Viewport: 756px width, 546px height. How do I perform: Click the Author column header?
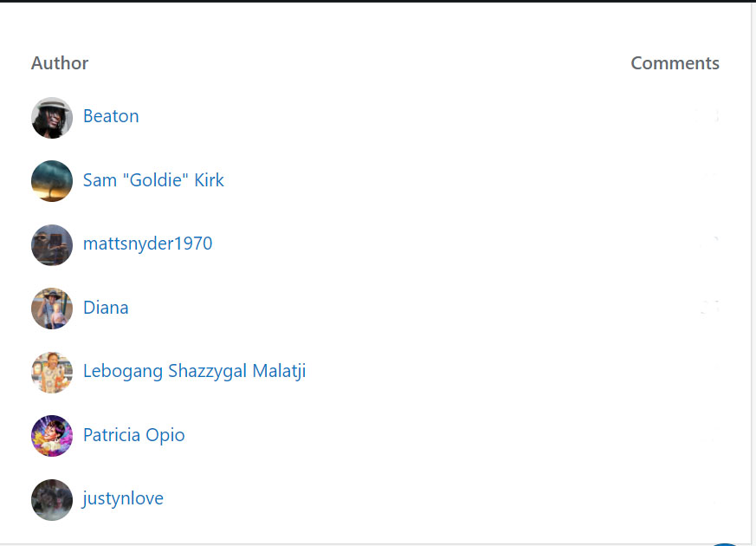click(60, 63)
